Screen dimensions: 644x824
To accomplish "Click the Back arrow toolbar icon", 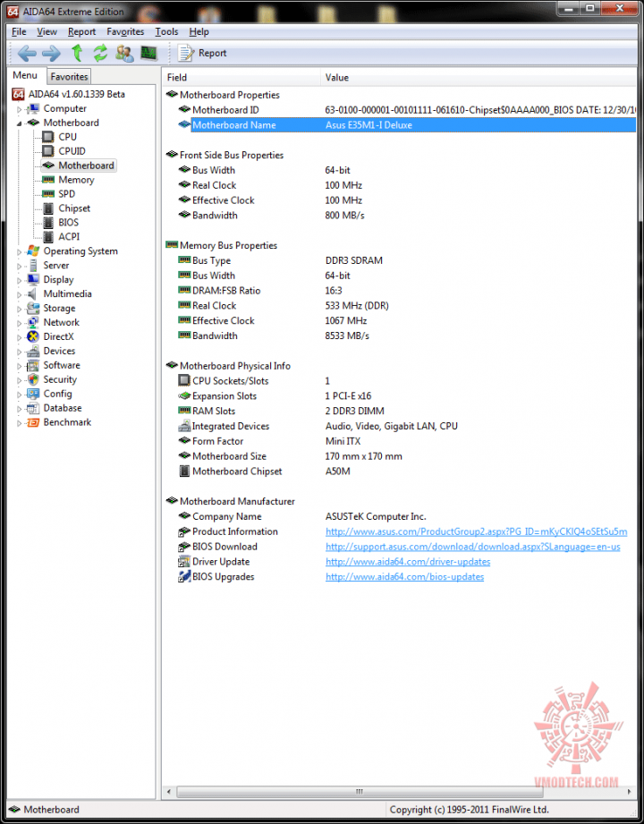I will (x=27, y=53).
